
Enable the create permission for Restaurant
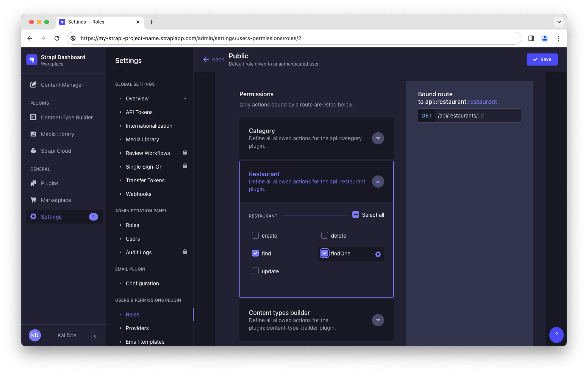coord(255,235)
